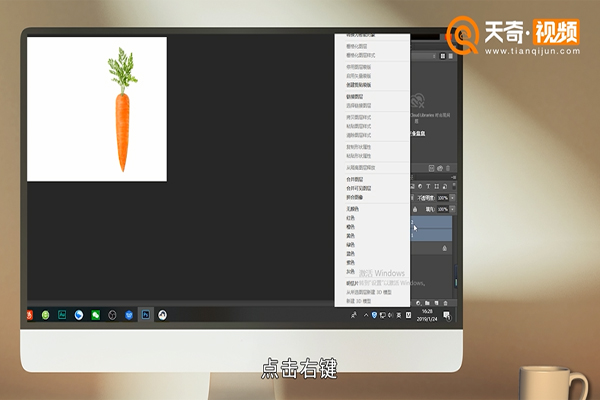The image size is (600, 400).
Task: Delete layer trash icon in Layers panel
Action: 445,303
